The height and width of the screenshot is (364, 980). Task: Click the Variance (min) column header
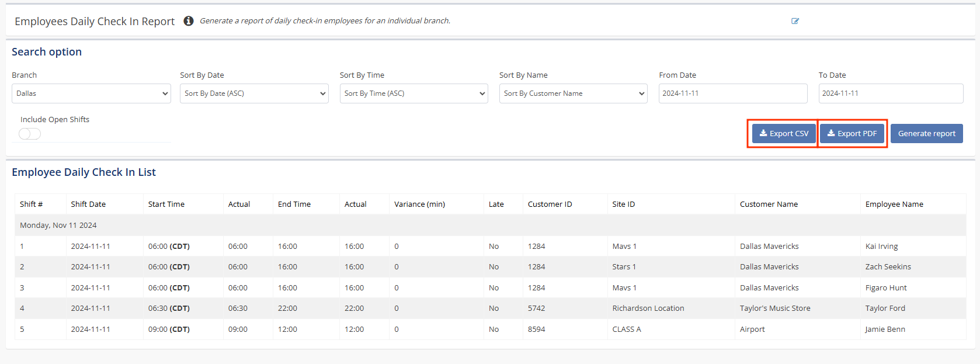point(419,204)
